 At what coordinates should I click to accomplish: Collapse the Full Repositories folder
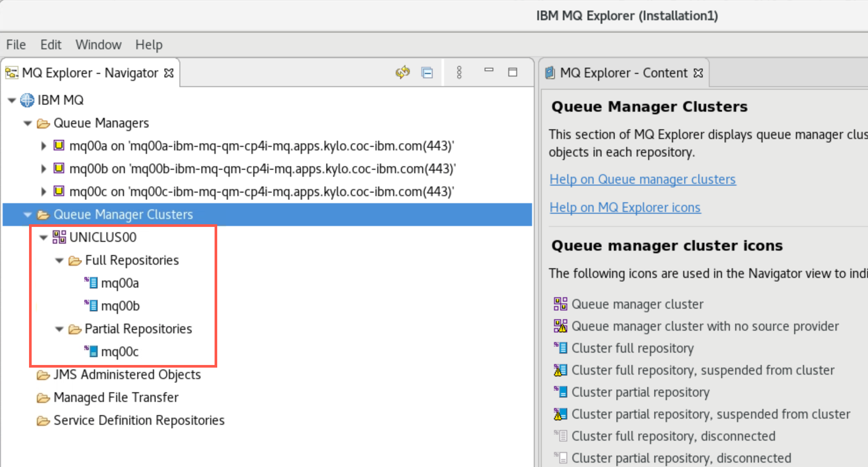click(x=59, y=260)
